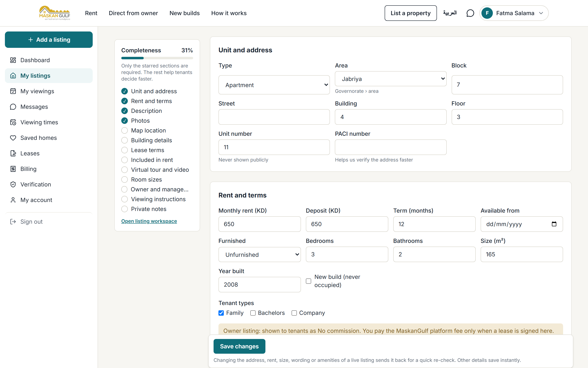
Task: Click the Messages bubble icon in sidebar
Action: click(x=13, y=107)
